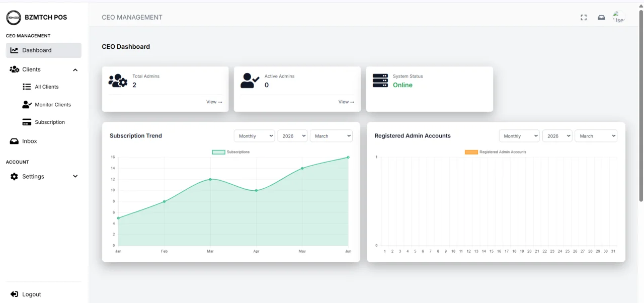This screenshot has height=303, width=644.
Task: Select All Clients submenu item
Action: click(47, 87)
